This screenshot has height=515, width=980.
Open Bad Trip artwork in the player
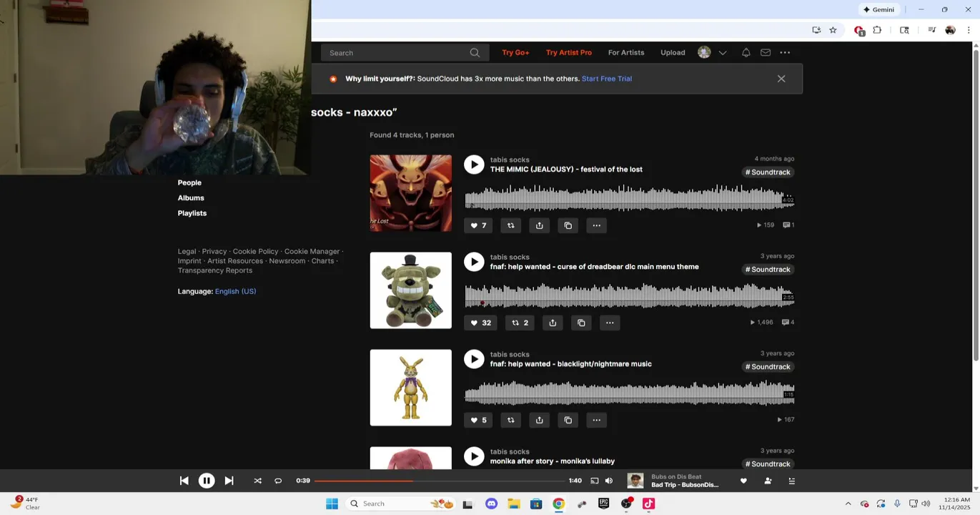[635, 481]
